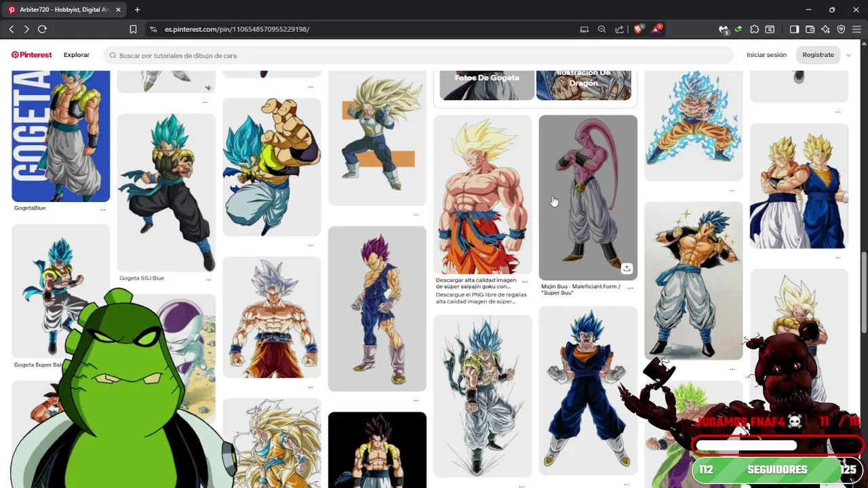Open options under the Gogeta and Vegito pin
Screen dimensions: 868x488
(x=837, y=258)
